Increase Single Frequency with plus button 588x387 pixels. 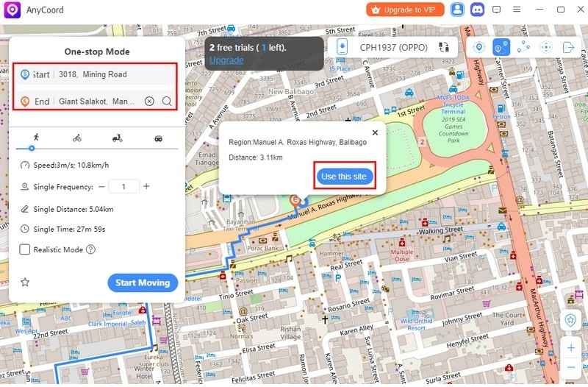pos(146,187)
